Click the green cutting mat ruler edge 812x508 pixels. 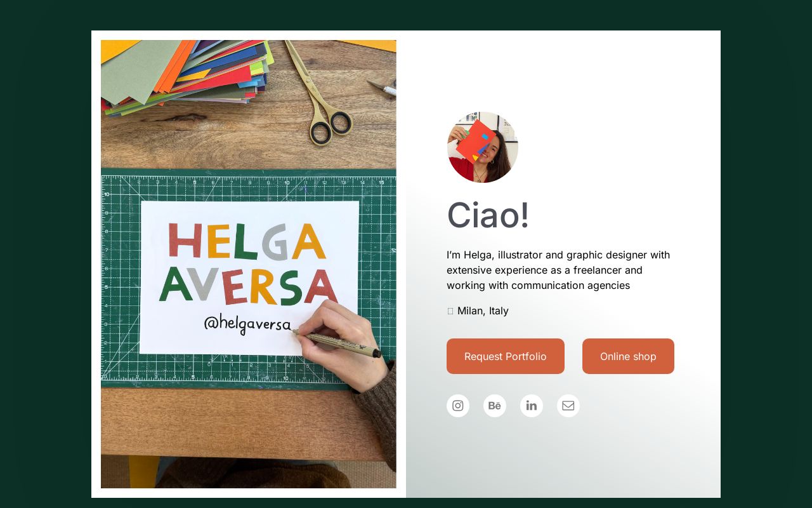(248, 182)
